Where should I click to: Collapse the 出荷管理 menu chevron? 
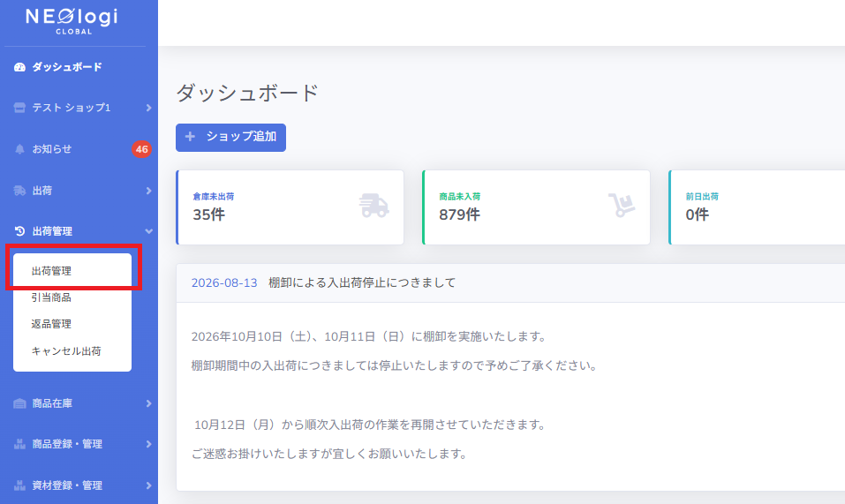tap(148, 231)
